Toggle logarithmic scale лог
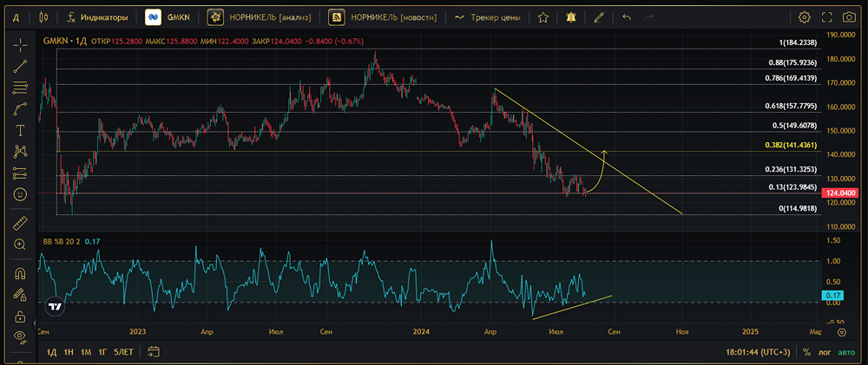 coord(825,352)
